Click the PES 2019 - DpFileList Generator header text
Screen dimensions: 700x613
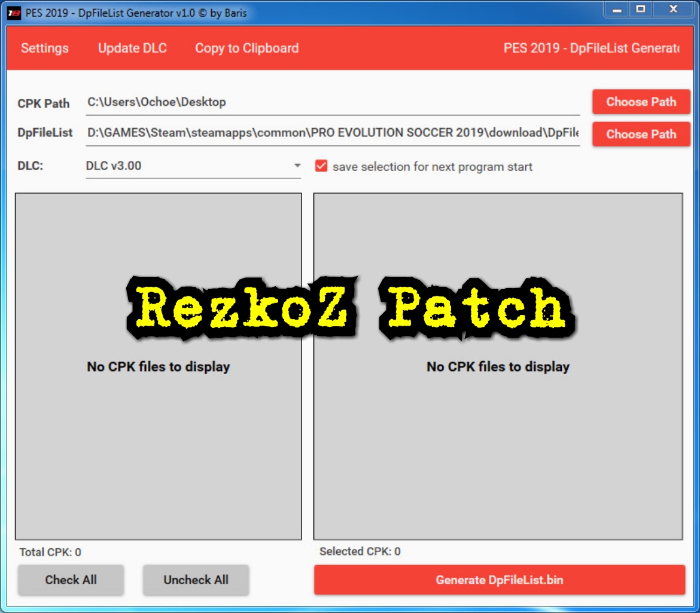click(592, 48)
